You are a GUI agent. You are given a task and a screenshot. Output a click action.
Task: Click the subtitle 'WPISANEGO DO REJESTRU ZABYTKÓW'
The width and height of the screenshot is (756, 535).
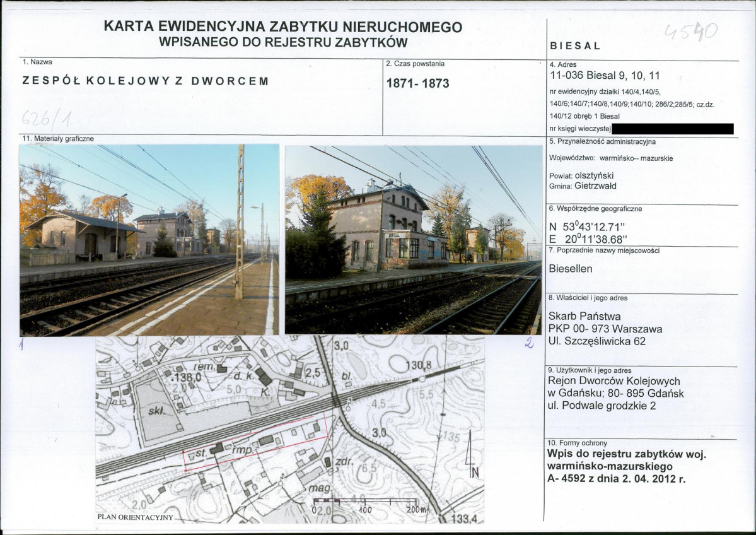pyautogui.click(x=283, y=42)
